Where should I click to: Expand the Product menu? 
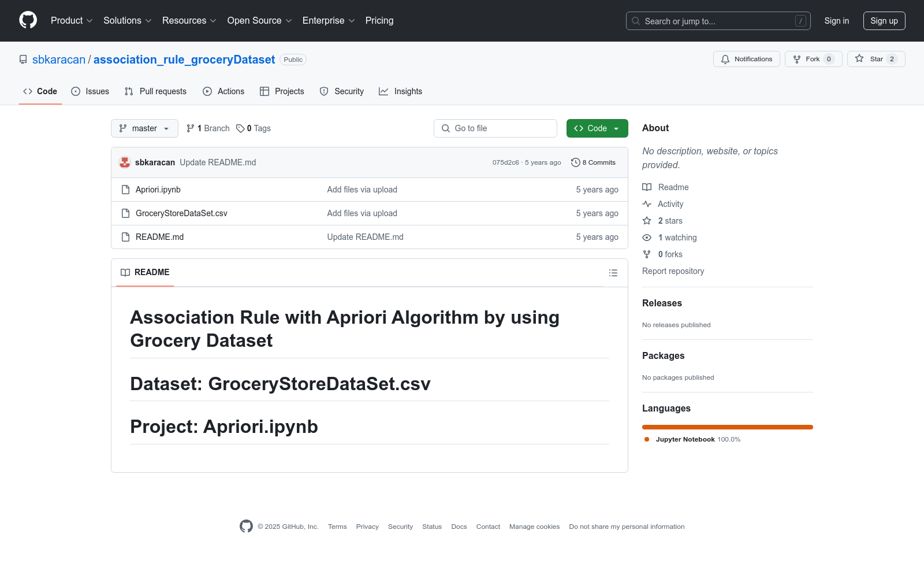click(71, 20)
